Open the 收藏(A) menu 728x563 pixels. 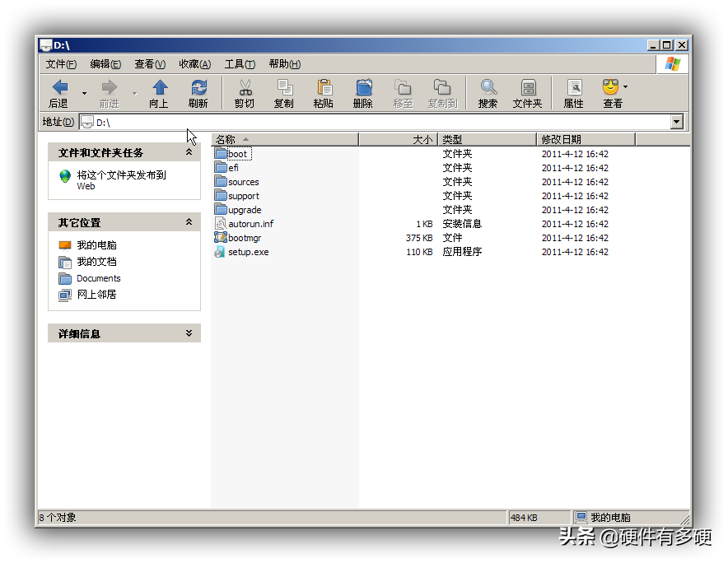tap(195, 64)
